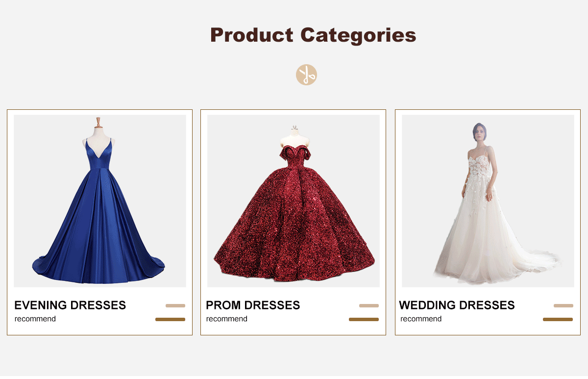Select the PROM DRESSES title

click(x=253, y=305)
